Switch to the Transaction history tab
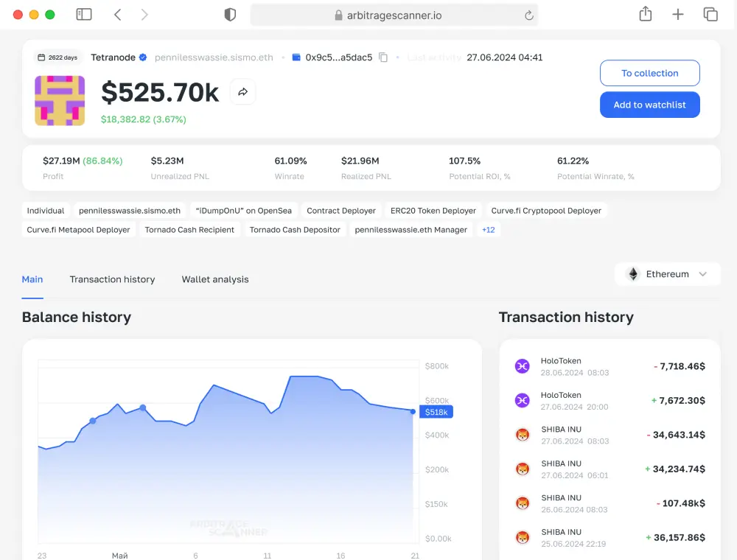Screen dimensions: 737x560 [112, 279]
